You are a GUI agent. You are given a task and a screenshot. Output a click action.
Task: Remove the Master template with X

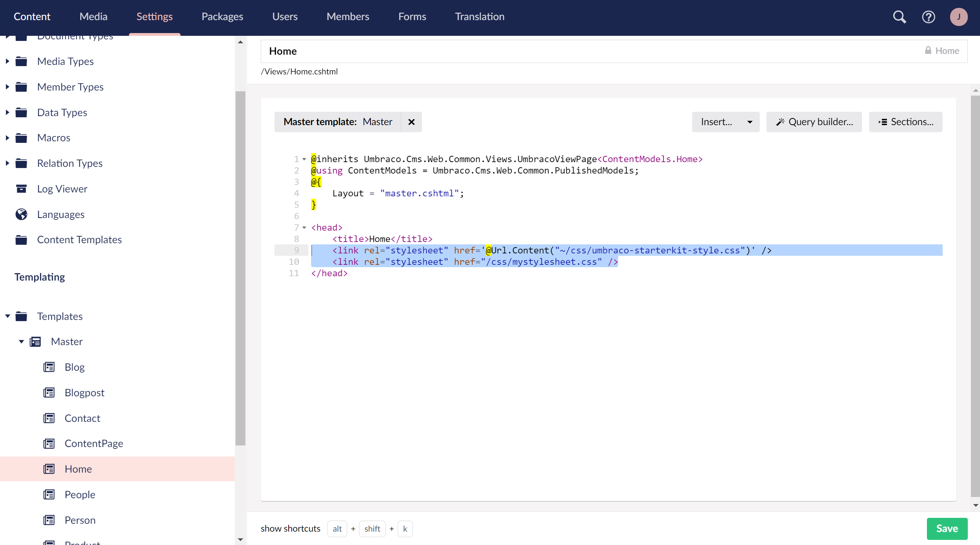coord(411,122)
